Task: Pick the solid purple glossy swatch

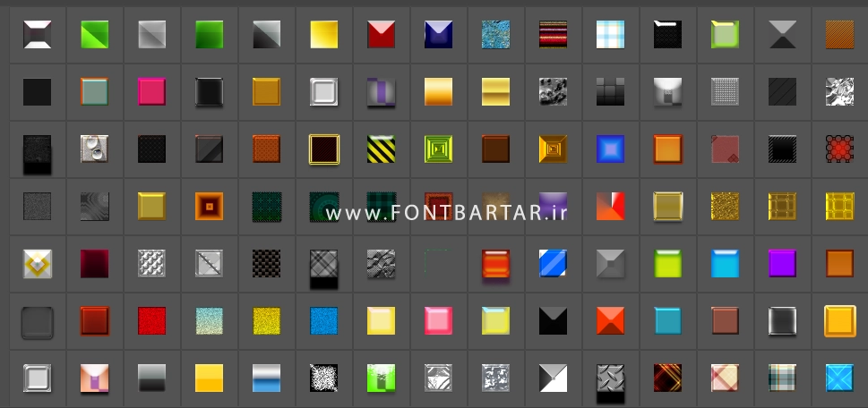Action: (782, 263)
